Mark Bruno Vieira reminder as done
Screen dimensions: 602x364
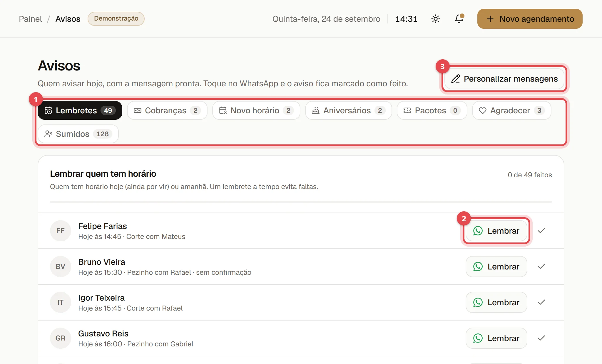(x=541, y=267)
